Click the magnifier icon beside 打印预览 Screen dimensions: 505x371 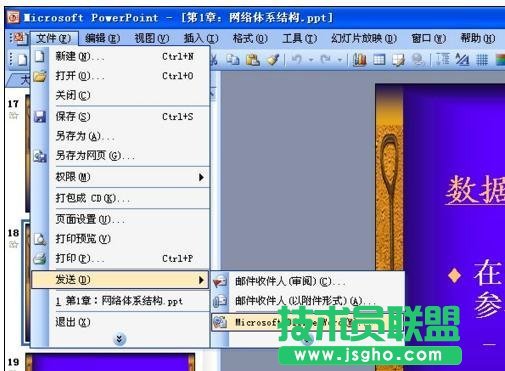point(40,239)
